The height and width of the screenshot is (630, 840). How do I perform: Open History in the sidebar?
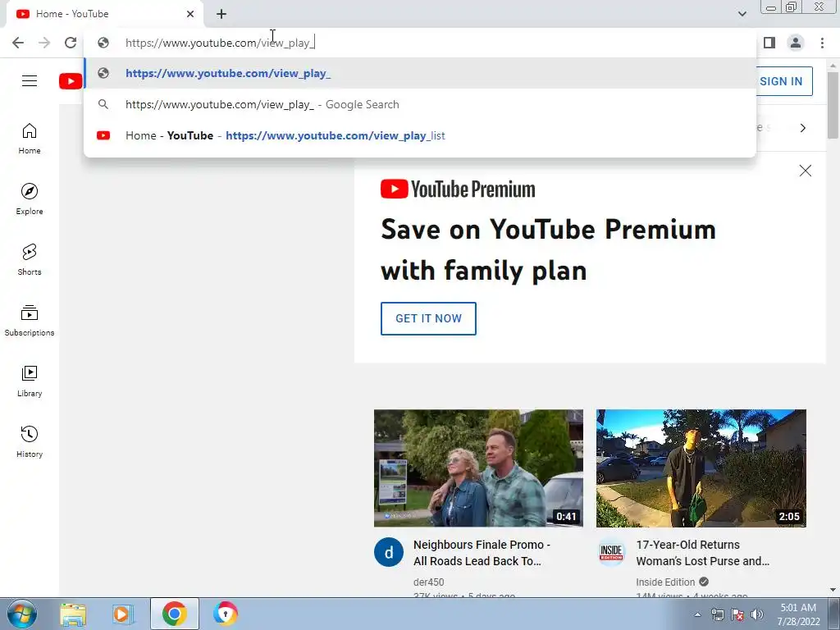30,442
